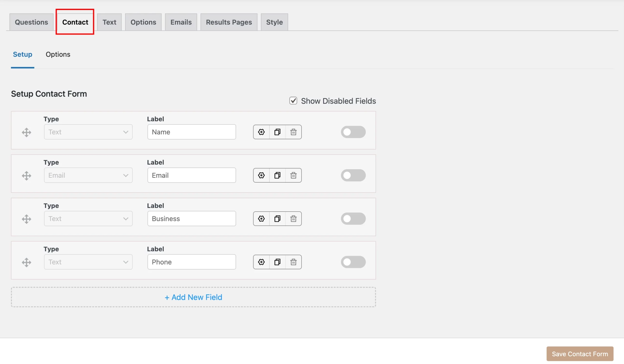The height and width of the screenshot is (364, 624).
Task: Open the Type dropdown for the Name field
Action: click(x=88, y=132)
